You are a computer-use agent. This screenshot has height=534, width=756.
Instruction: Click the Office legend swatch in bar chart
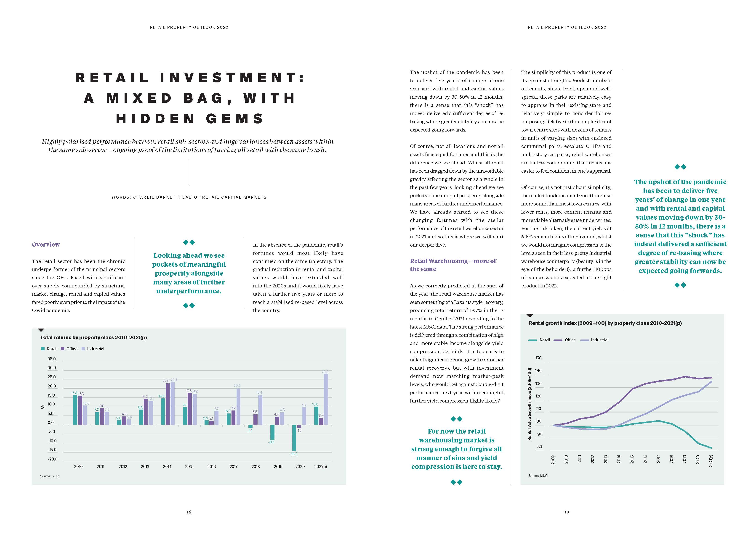tap(63, 349)
